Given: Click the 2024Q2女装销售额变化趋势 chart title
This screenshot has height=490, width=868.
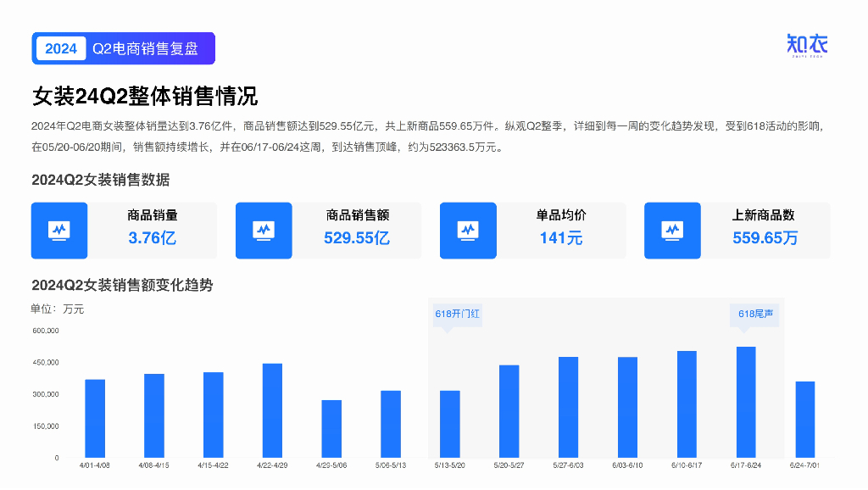Looking at the screenshot, I should (x=122, y=285).
